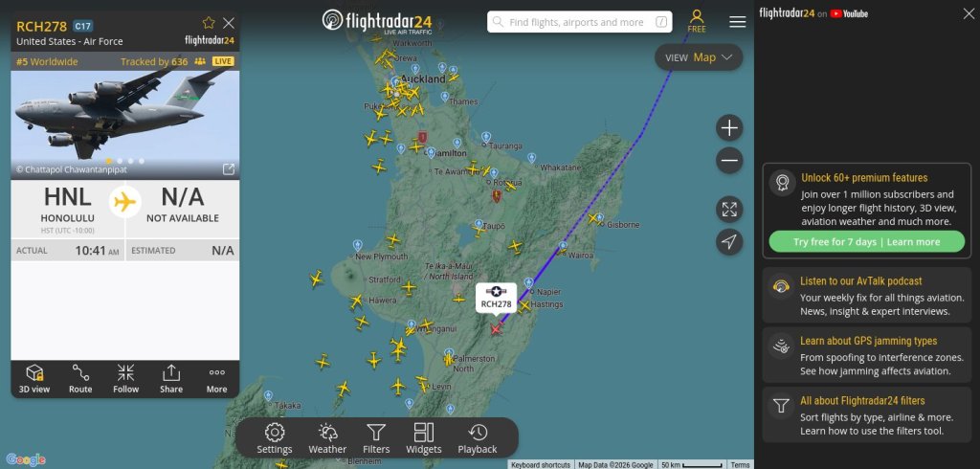Start Playback mode
This screenshot has height=469, width=980.
tap(478, 438)
